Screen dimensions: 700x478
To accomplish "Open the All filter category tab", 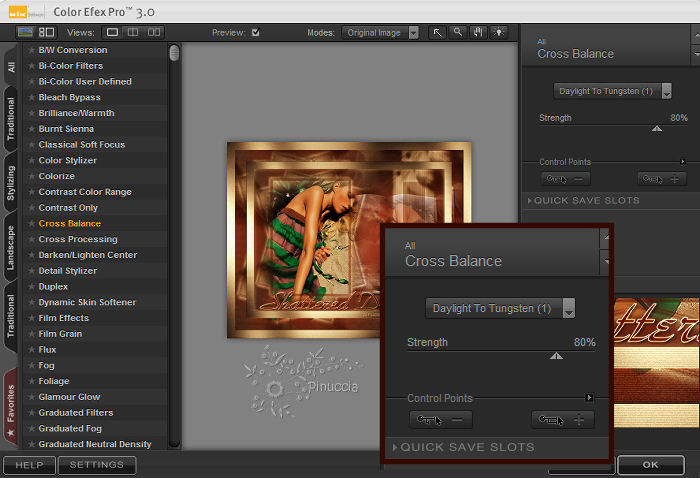I will click(11, 67).
